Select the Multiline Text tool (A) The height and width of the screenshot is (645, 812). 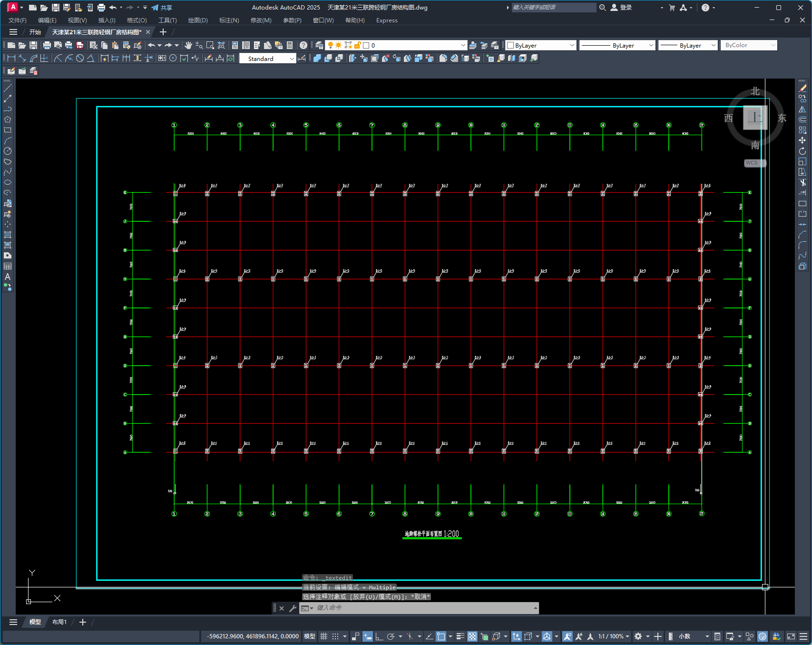pos(8,277)
